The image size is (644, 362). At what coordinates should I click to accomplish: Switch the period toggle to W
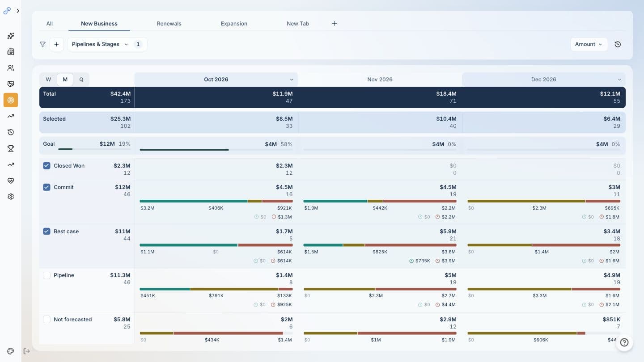[48, 80]
